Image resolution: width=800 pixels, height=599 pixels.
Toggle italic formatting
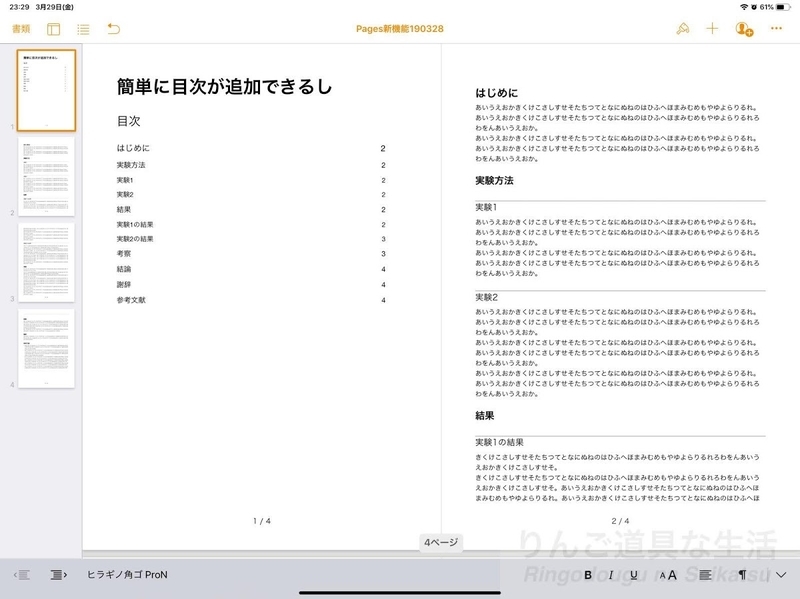click(x=611, y=575)
